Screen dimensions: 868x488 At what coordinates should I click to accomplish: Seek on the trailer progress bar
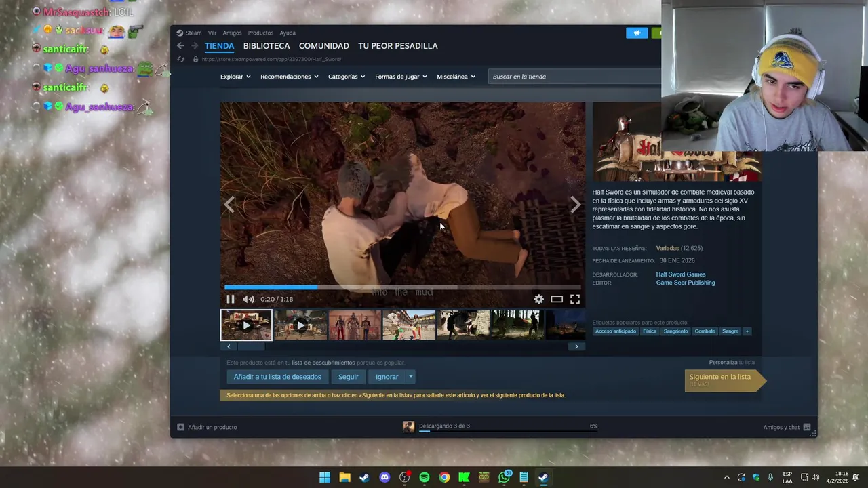(403, 287)
